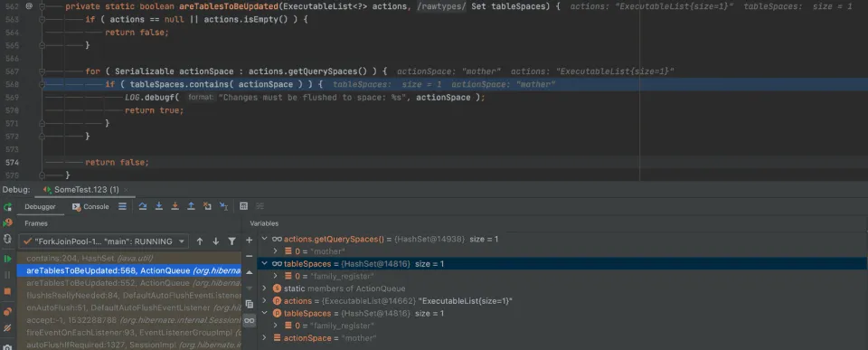Click the duplicate watch icon

coord(250,304)
